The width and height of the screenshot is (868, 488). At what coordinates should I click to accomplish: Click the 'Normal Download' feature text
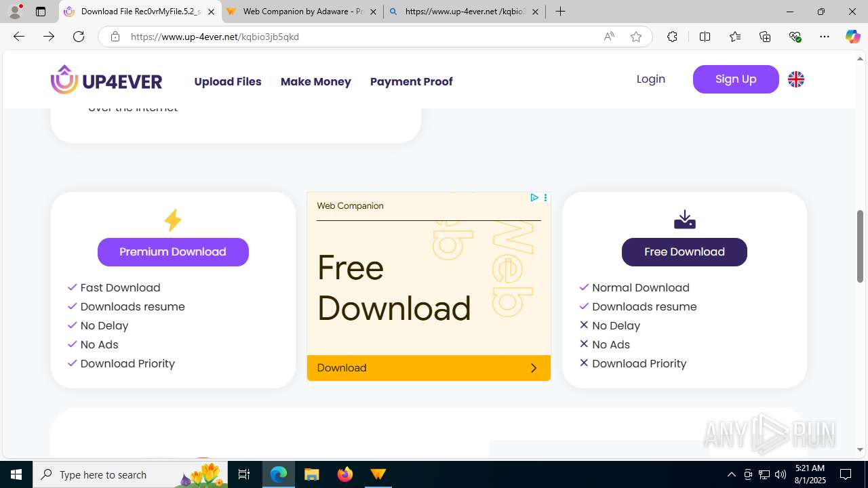point(641,288)
